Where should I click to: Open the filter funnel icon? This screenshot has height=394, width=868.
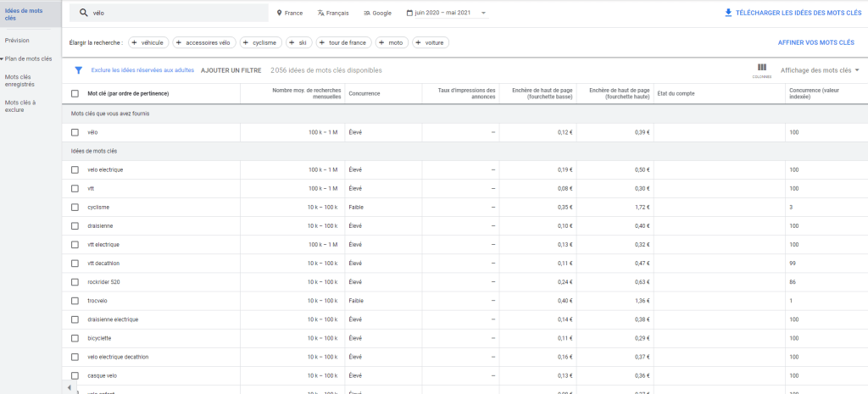(x=79, y=70)
